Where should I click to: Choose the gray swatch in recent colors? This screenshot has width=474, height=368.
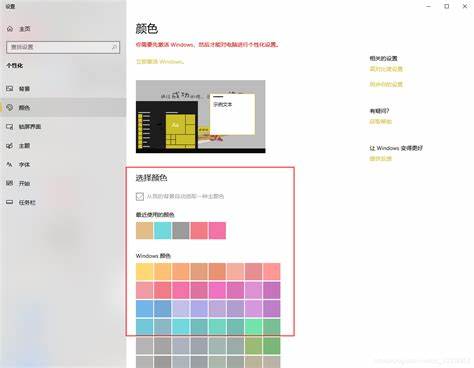[x=181, y=231]
